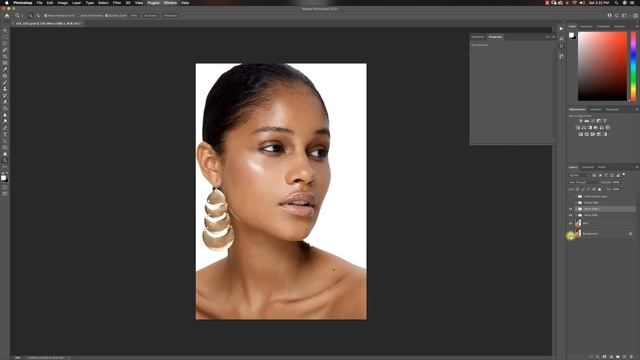Click the Fill Screen button
Image resolution: width=640 pixels, height=360 pixels.
pos(171,16)
